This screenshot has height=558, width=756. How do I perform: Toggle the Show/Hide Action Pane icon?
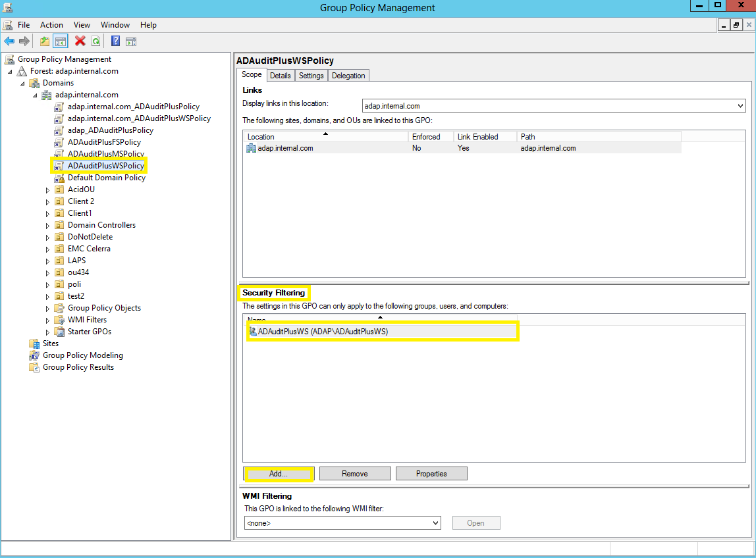click(131, 41)
